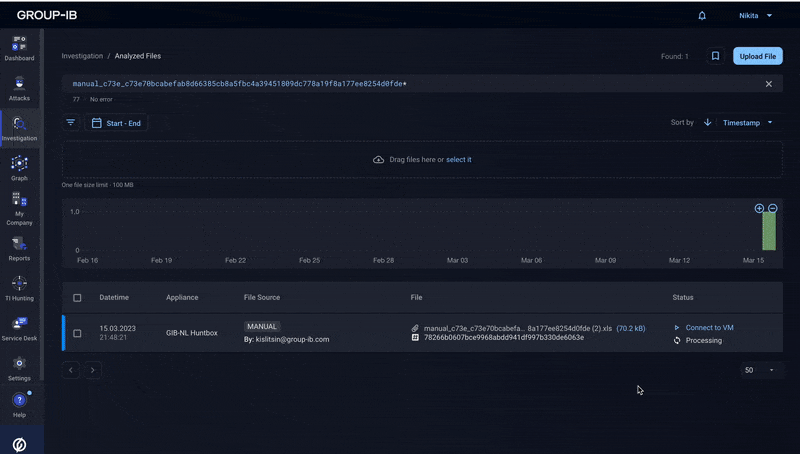The image size is (800, 454).
Task: Click the Investigation breadcrumb
Action: (82, 56)
